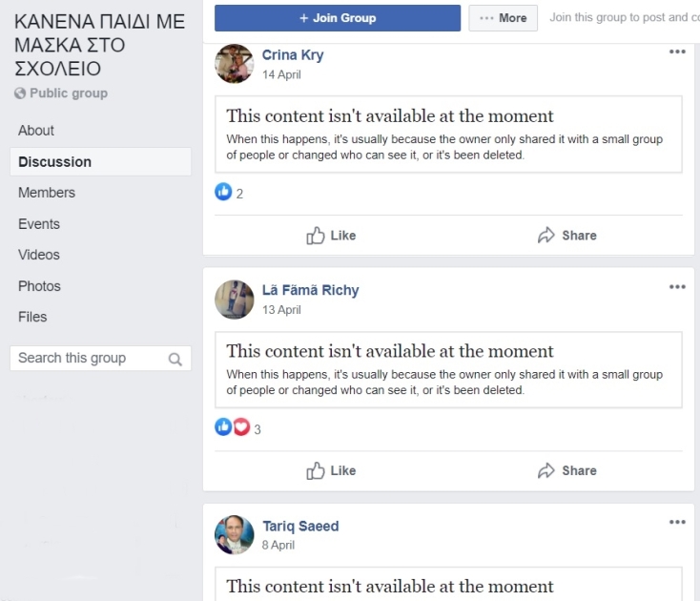Open the Members section

click(47, 193)
